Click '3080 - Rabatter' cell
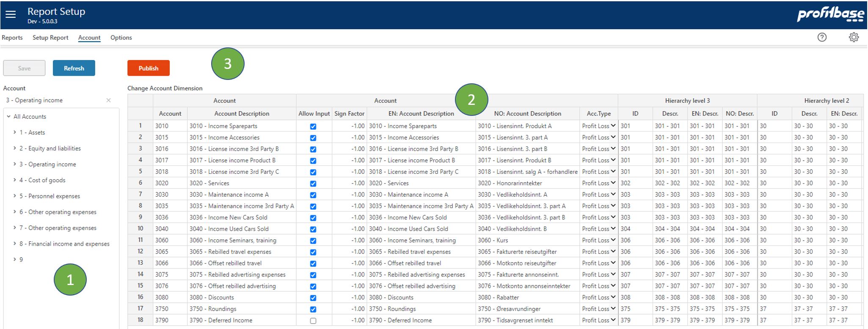This screenshot has height=329, width=868. [528, 297]
